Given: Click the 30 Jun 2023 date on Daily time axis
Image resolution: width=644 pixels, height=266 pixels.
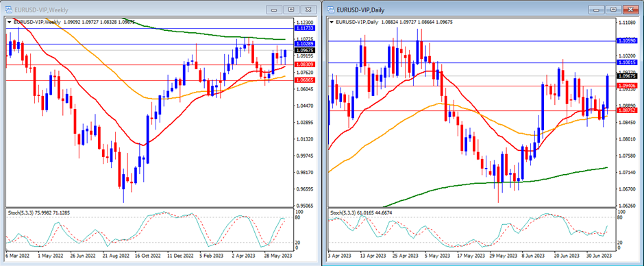Looking at the screenshot, I should pos(599,255).
